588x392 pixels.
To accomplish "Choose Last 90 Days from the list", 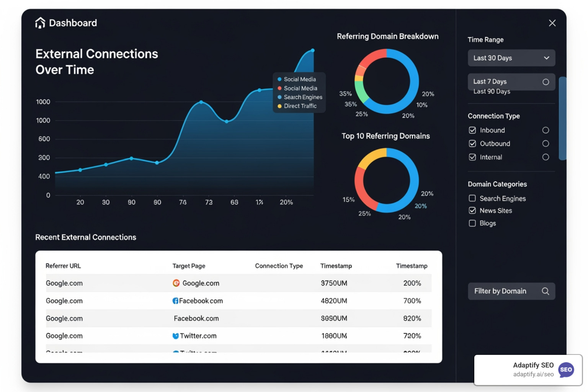I will pos(491,91).
